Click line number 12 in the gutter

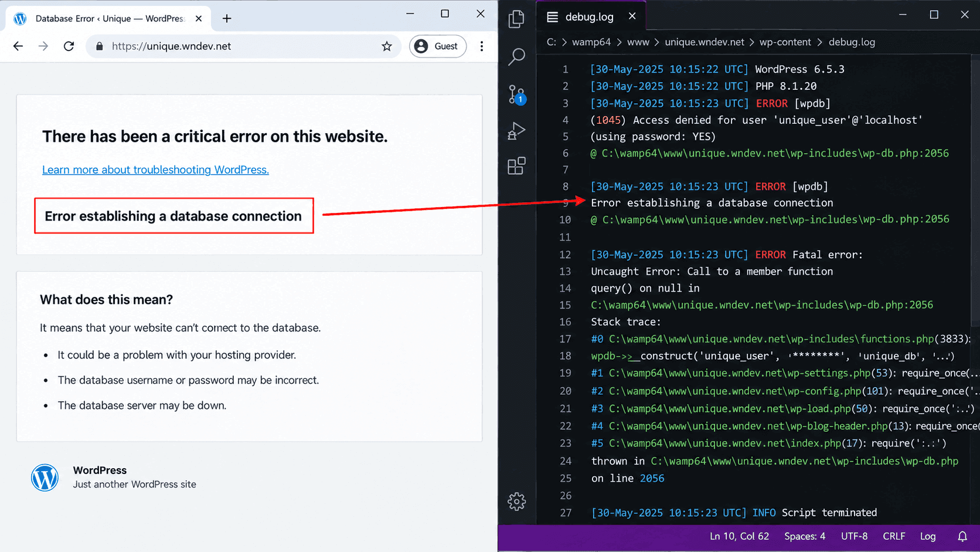565,255
